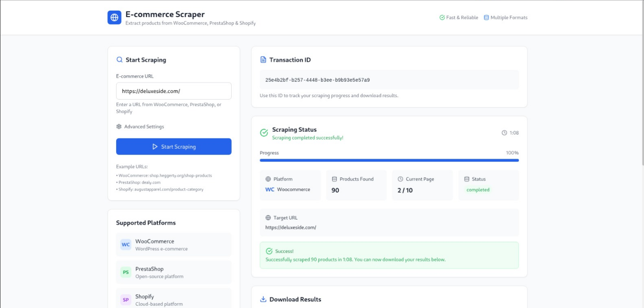Click the Target URL deluxeside.com link
The width and height of the screenshot is (644, 308).
[x=290, y=227]
